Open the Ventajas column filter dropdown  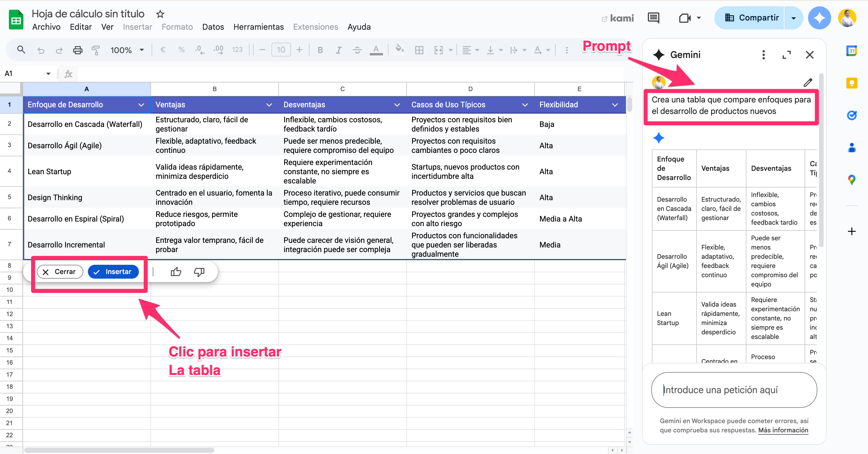(x=269, y=105)
